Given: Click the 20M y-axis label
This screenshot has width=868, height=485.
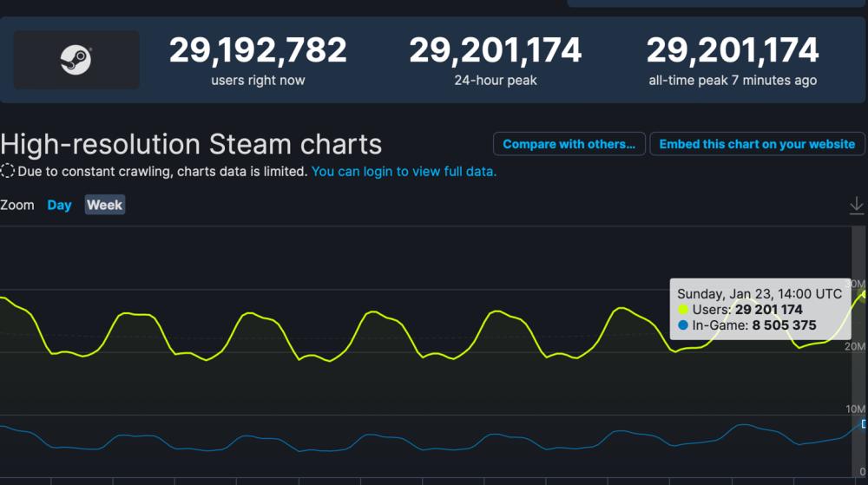Looking at the screenshot, I should click(x=855, y=346).
